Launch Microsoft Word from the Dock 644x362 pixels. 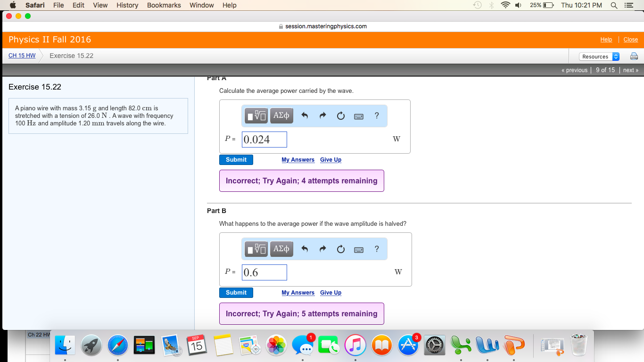[487, 346]
